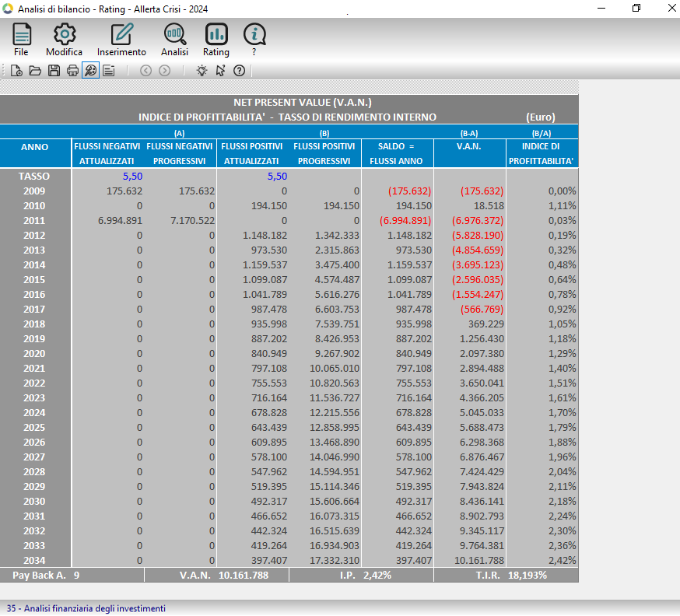Select the 2018 year row label
Viewport: 680px width, 616px height.
[34, 324]
